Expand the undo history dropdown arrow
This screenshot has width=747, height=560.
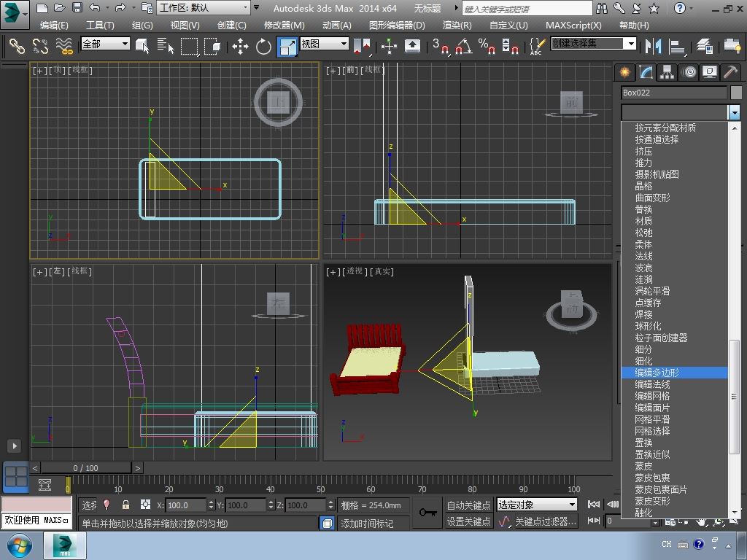pos(107,8)
